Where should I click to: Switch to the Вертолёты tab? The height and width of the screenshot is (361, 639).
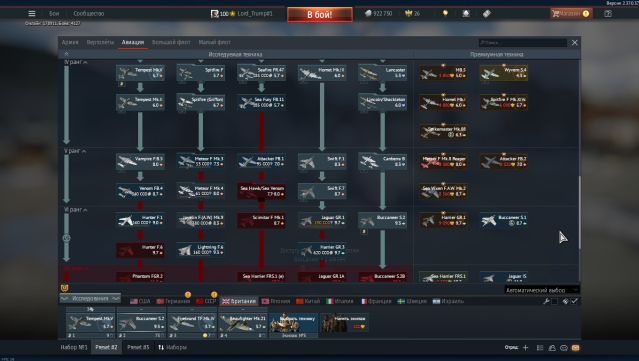tap(100, 42)
